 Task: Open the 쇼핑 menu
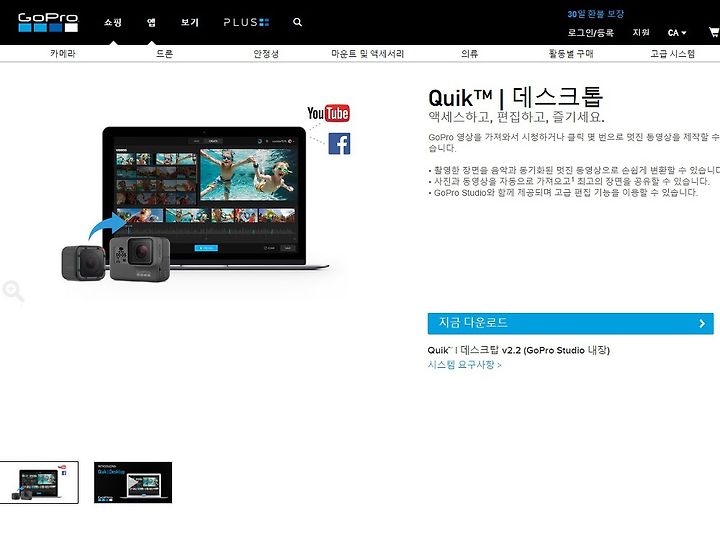click(113, 22)
